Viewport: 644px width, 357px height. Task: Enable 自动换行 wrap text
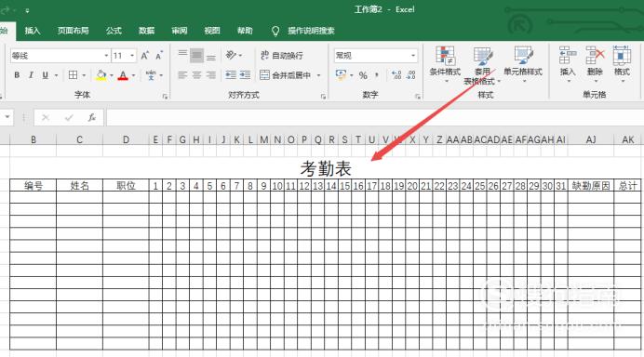point(282,56)
